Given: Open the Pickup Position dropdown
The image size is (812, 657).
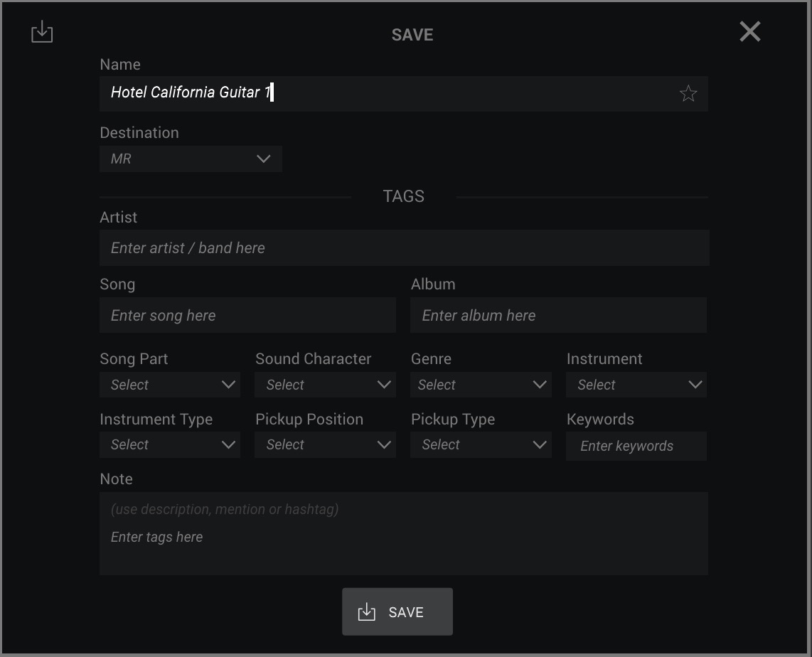Looking at the screenshot, I should click(x=325, y=445).
